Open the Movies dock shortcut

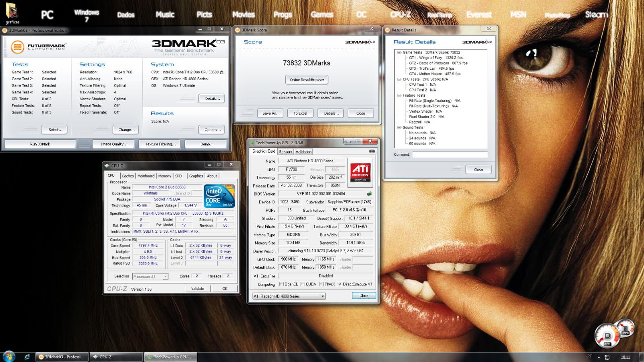coord(244,14)
